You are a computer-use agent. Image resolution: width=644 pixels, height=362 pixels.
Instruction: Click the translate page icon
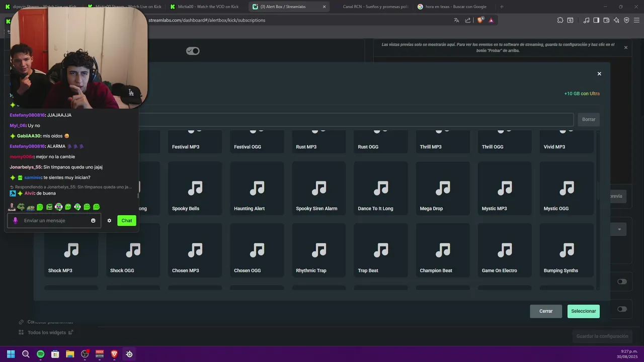click(456, 20)
